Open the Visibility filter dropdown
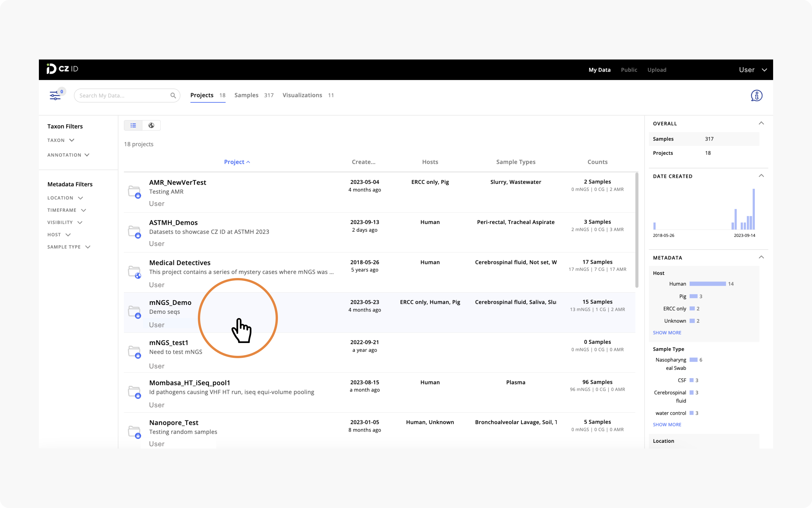Screen dimensions: 812x508 (x=65, y=223)
